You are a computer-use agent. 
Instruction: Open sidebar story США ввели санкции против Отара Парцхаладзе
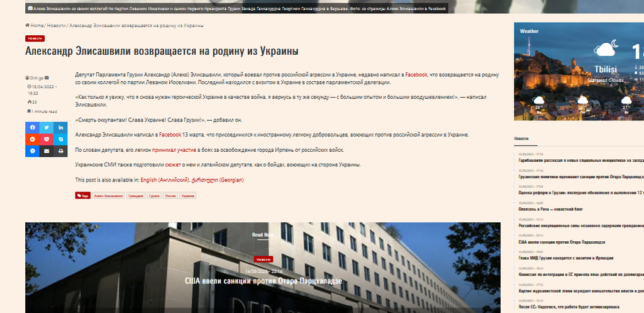[562, 242]
